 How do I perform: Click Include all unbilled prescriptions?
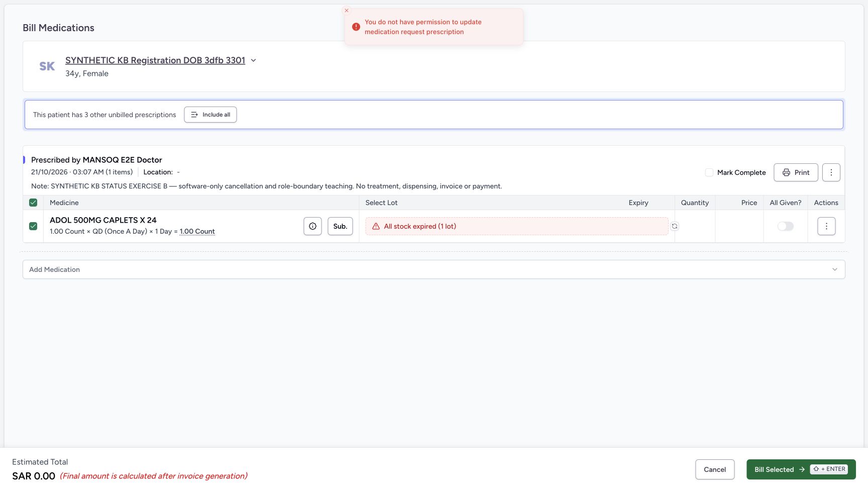(210, 115)
